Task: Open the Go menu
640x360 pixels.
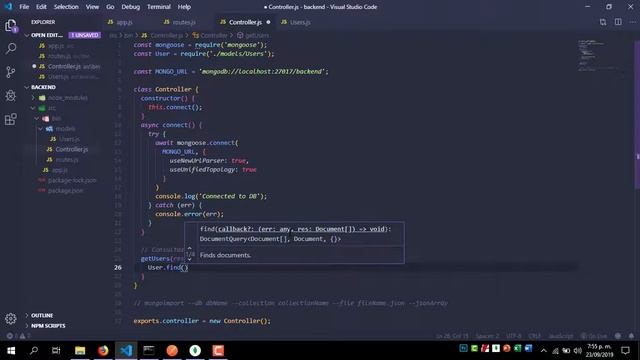Action: (110, 7)
